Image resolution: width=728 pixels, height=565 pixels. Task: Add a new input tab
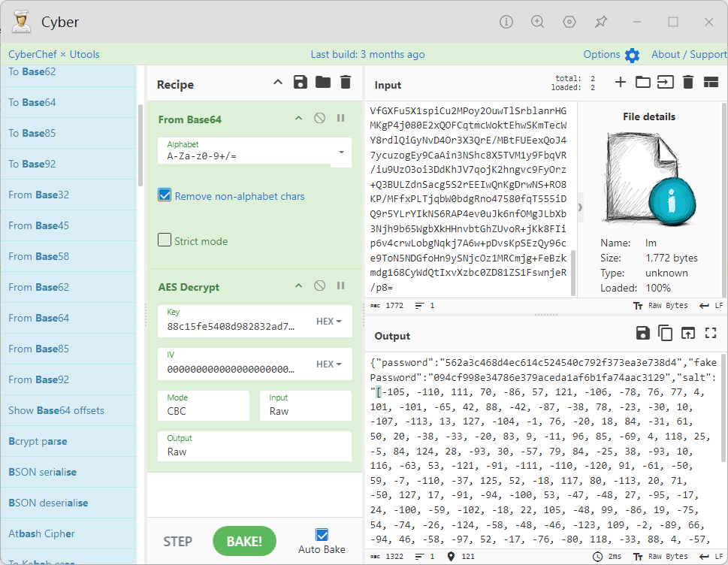coord(621,82)
